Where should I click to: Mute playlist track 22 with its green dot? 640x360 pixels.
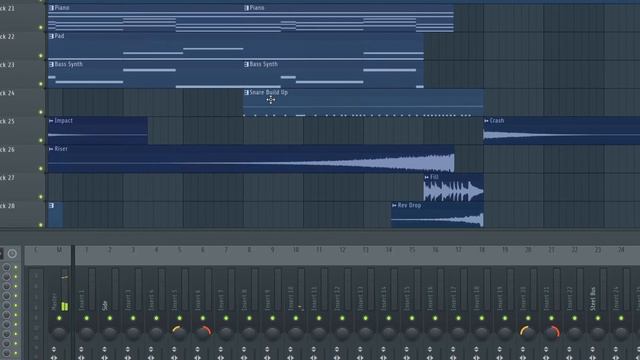tap(40, 56)
